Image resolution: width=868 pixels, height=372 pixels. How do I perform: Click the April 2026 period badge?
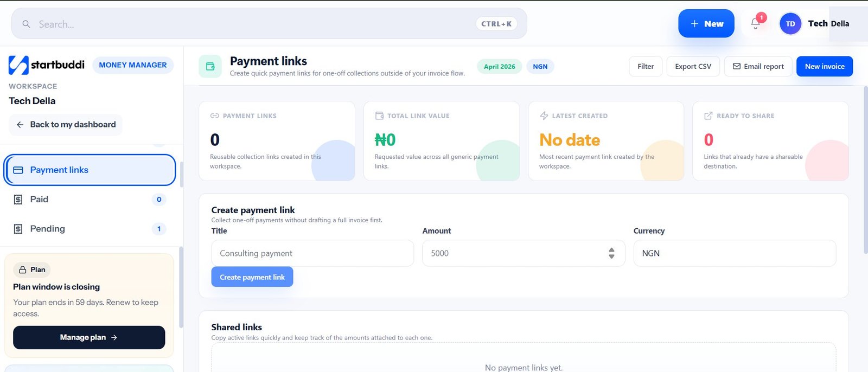(500, 67)
